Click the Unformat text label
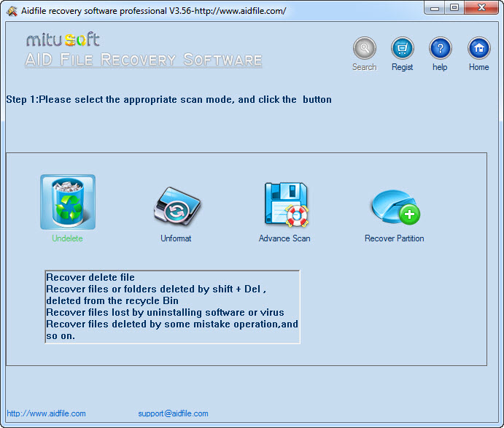Screen dimensions: 504x428 click(176, 238)
